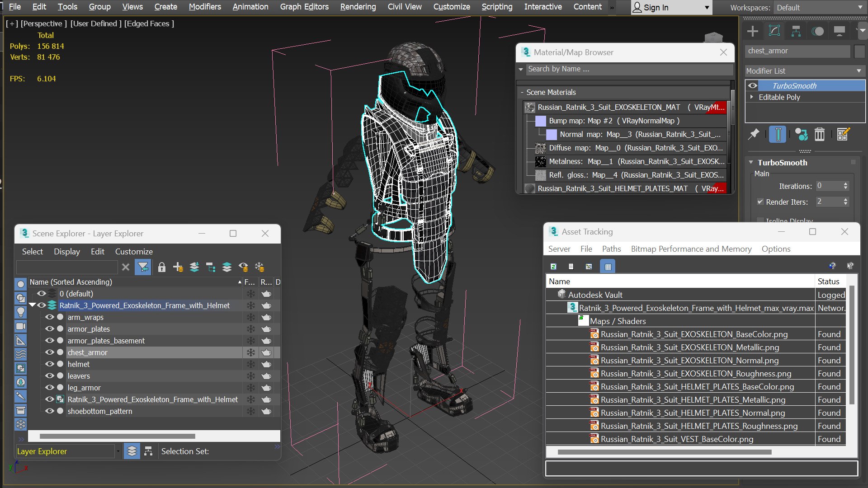The height and width of the screenshot is (488, 868).
Task: Open the Motion command panel tab
Action: 818,31
